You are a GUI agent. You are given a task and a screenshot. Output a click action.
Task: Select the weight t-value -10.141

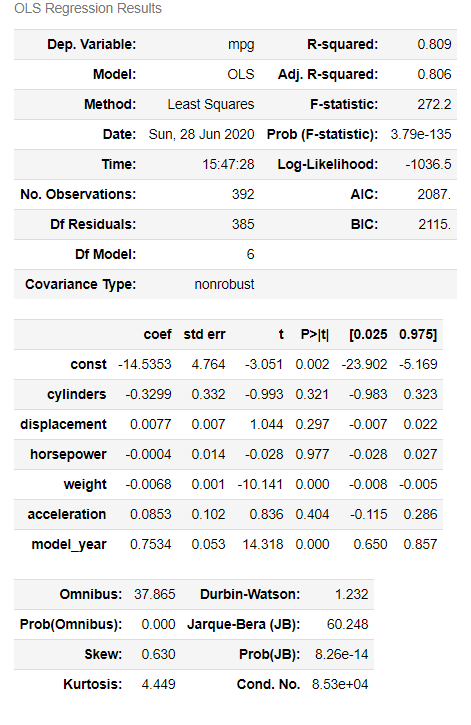[x=260, y=485]
